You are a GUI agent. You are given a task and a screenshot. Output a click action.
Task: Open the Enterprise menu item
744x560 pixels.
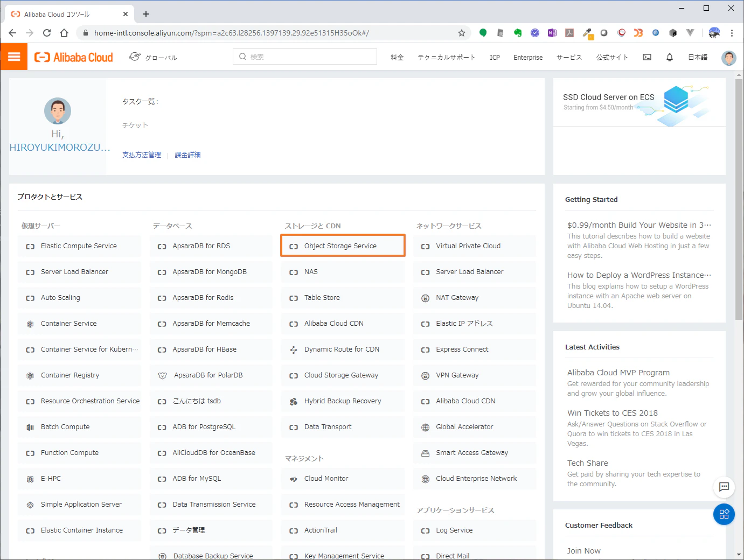[x=528, y=57]
